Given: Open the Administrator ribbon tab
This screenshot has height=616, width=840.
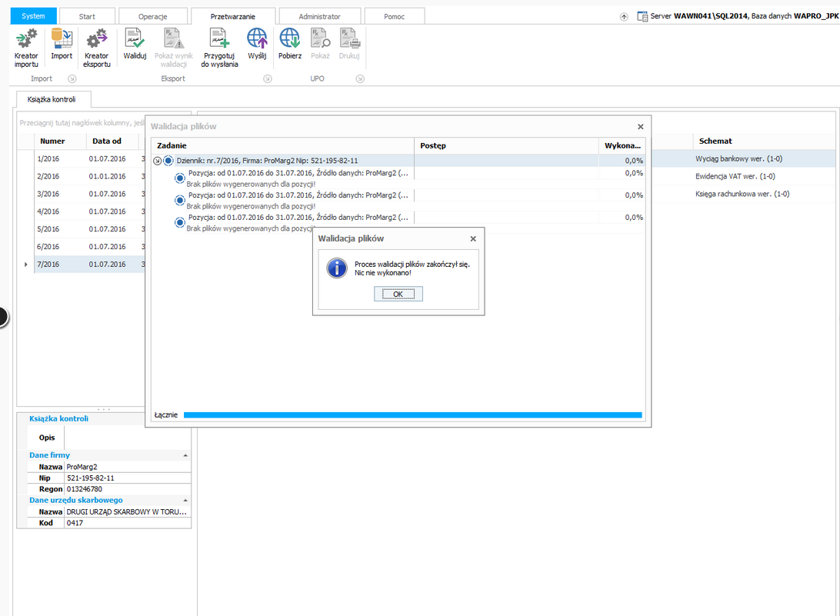Looking at the screenshot, I should (319, 17).
